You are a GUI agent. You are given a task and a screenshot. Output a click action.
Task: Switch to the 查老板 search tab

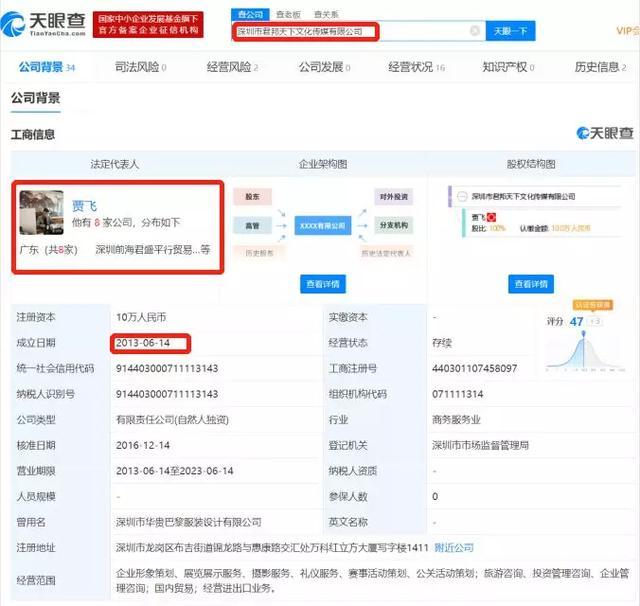coord(288,14)
